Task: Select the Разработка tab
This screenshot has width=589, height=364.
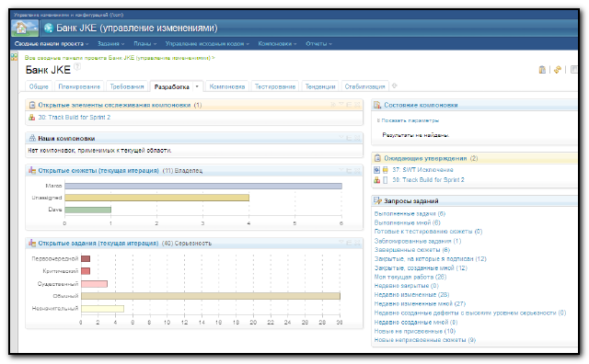Action: (x=172, y=86)
